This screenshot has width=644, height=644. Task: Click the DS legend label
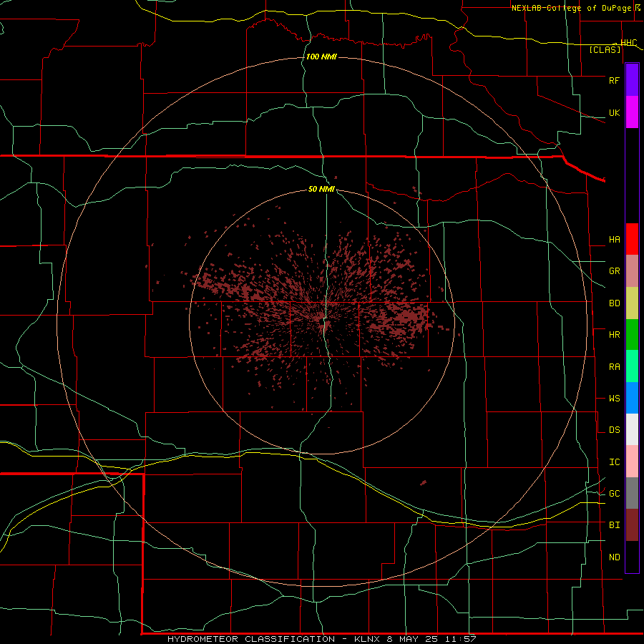coord(614,430)
